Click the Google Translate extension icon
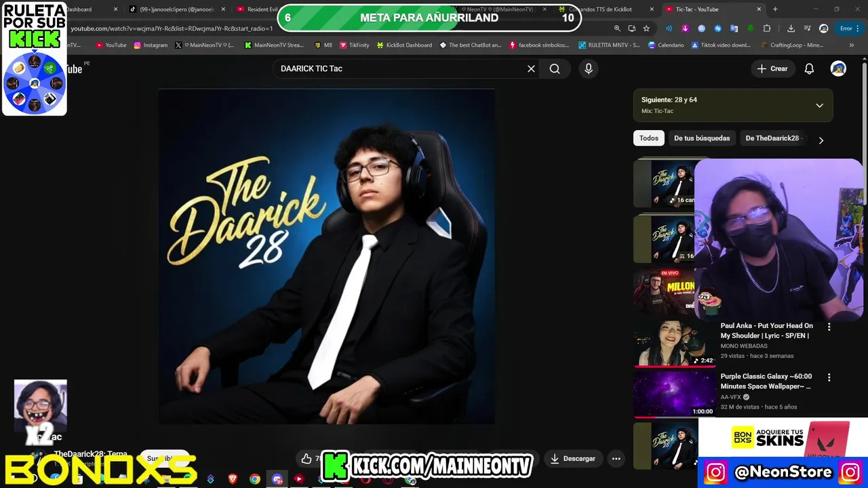Viewport: 868px width, 488px height. click(x=734, y=28)
